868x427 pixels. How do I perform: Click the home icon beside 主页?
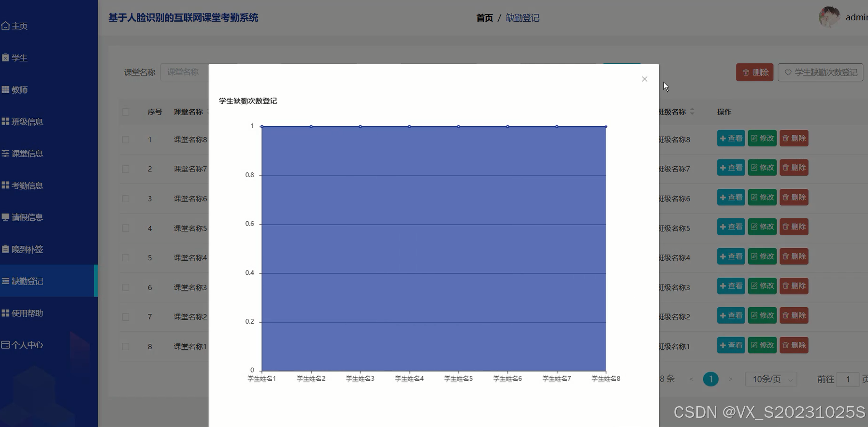[5, 26]
